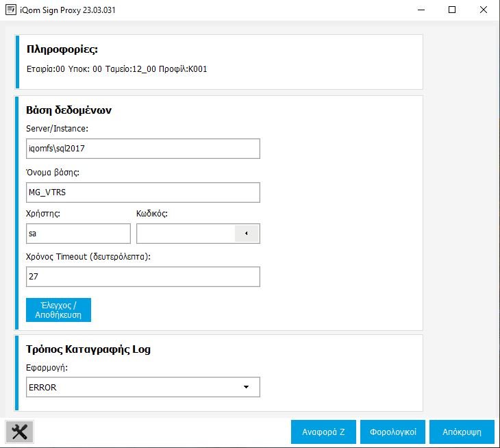
Task: Click the Έλεγχος / Αποθήκευση button
Action: (58, 310)
